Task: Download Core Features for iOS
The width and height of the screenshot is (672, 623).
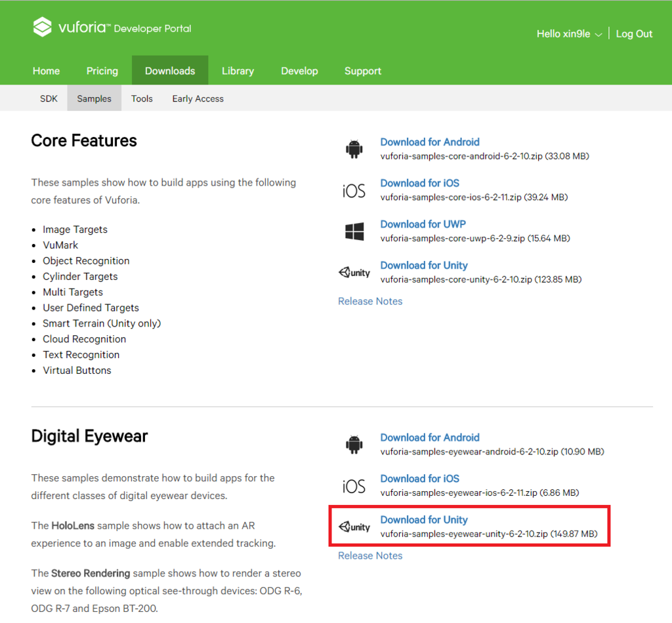Action: 419,183
